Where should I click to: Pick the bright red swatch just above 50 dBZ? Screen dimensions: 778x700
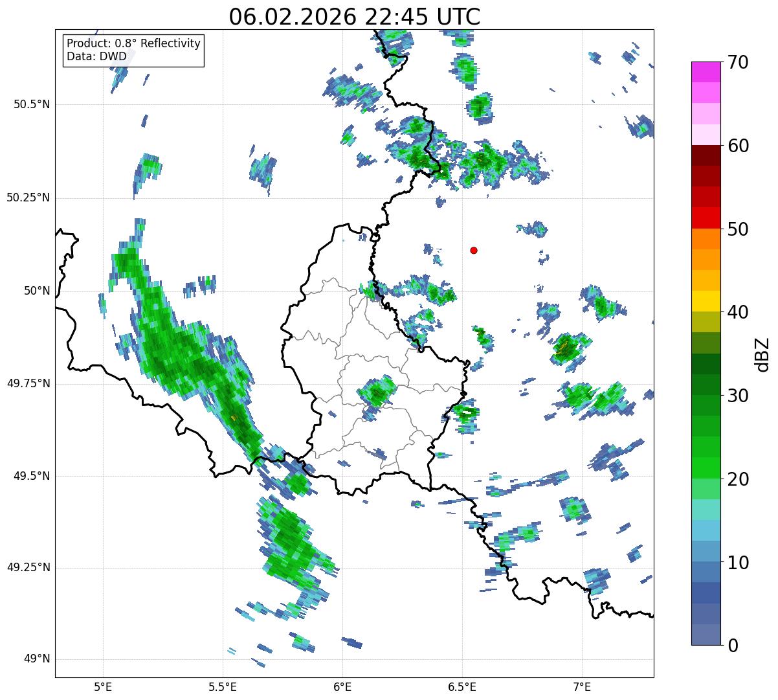pos(706,218)
